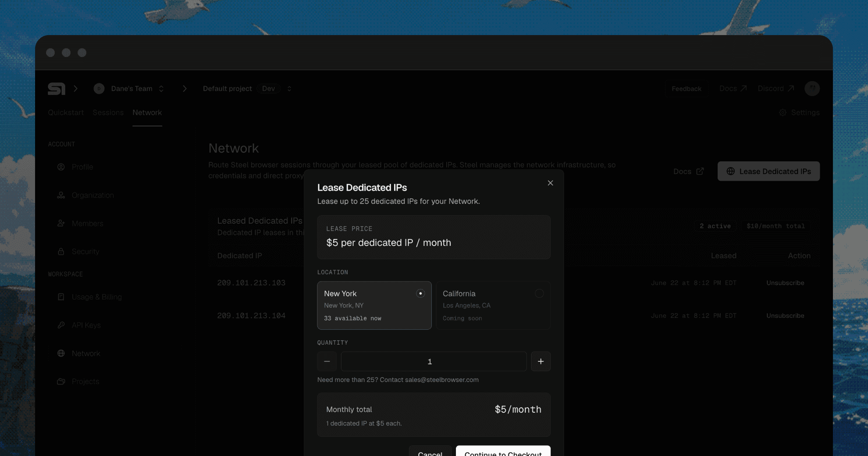Select the New York location radio
The image size is (868, 456).
pyautogui.click(x=420, y=294)
